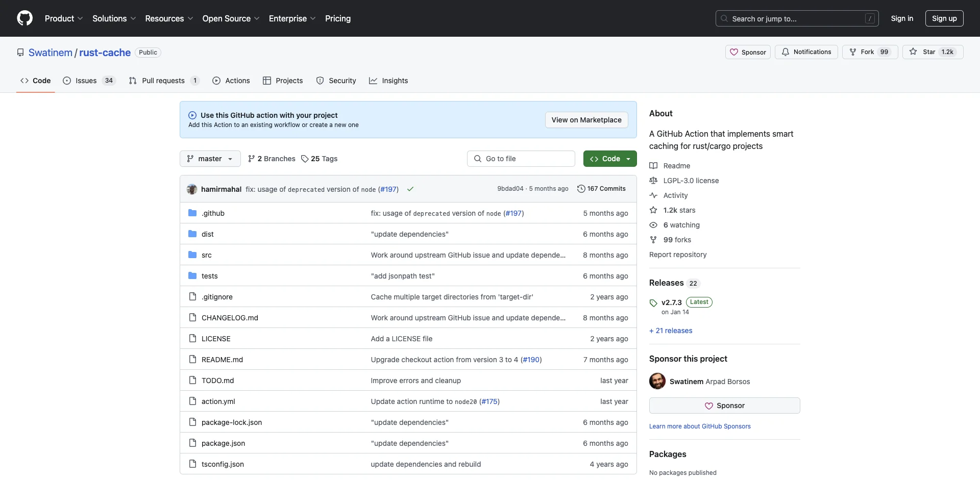Open the Activity link

coord(669,195)
